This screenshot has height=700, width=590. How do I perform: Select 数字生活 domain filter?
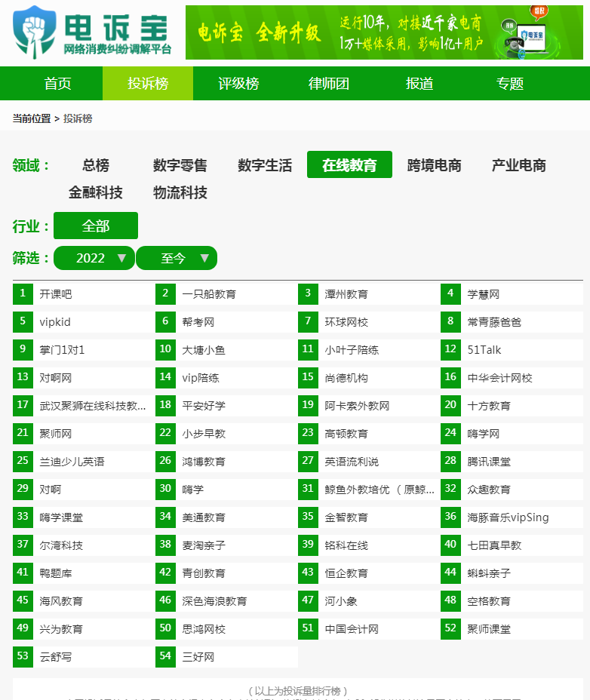[265, 165]
